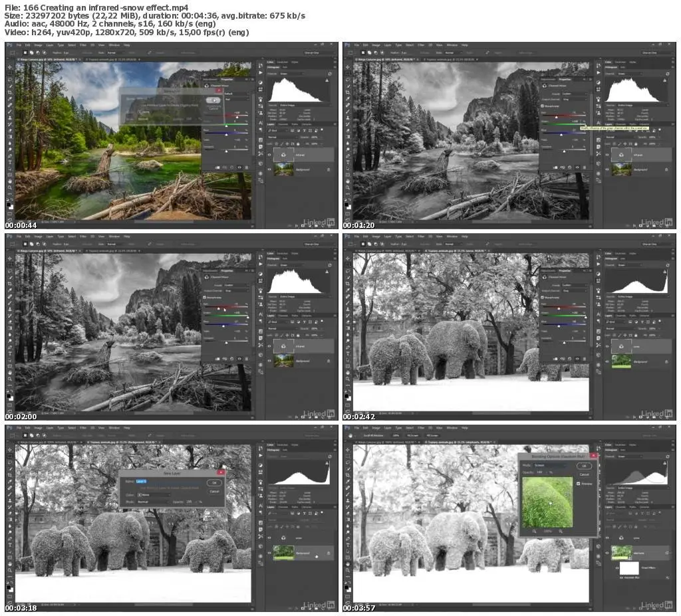
Task: Select the Hand tool in the 00:01:20 frame
Action: pyautogui.click(x=347, y=181)
